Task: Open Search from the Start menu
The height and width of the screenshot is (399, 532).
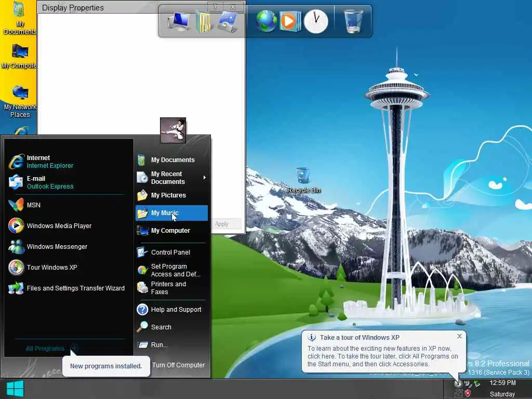Action: point(171,327)
